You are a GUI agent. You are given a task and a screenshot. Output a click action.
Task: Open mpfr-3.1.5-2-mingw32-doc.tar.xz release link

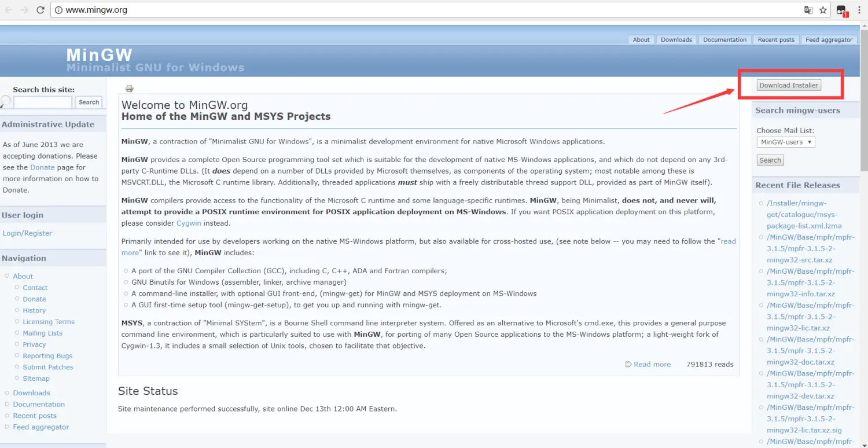coord(810,351)
